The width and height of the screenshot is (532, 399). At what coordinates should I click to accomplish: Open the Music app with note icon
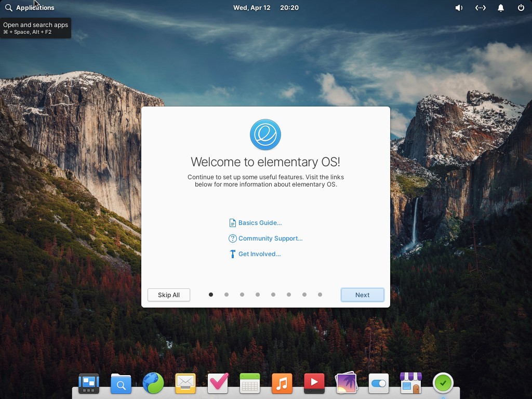tap(282, 383)
